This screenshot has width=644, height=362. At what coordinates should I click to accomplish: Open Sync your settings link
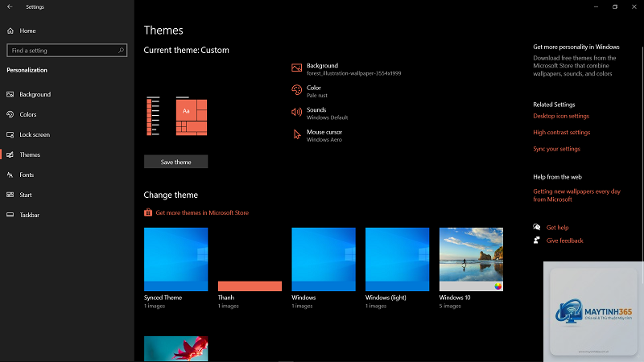coord(556,149)
